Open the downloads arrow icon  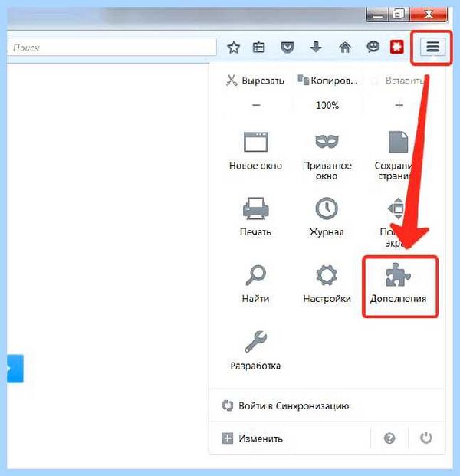pos(316,47)
